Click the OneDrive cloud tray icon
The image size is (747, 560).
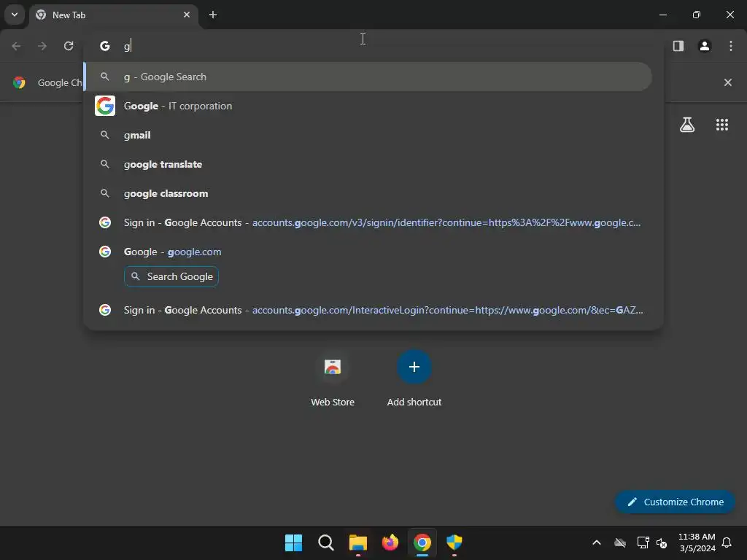click(x=620, y=542)
